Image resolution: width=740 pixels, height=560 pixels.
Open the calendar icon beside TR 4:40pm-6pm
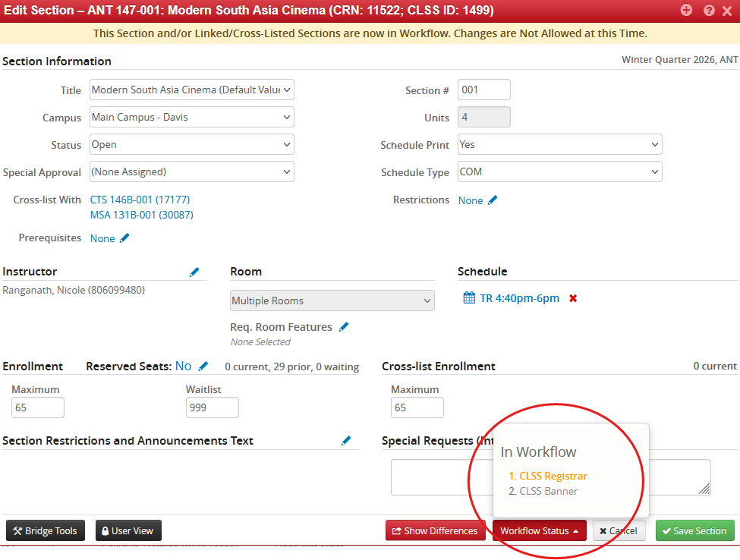pos(468,298)
